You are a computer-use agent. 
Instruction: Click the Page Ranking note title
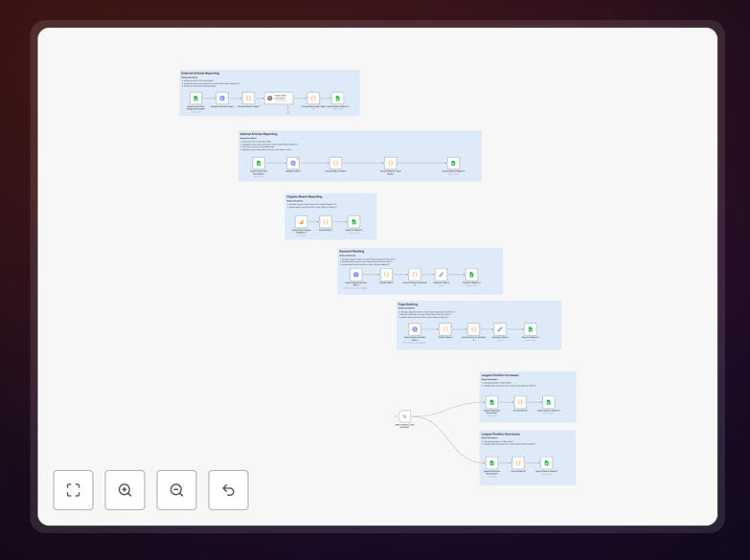[408, 304]
